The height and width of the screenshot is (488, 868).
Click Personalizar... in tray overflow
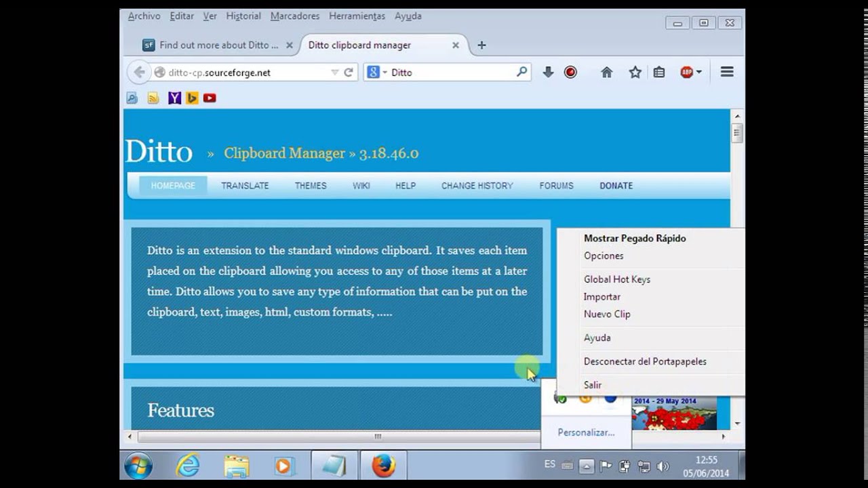(586, 432)
